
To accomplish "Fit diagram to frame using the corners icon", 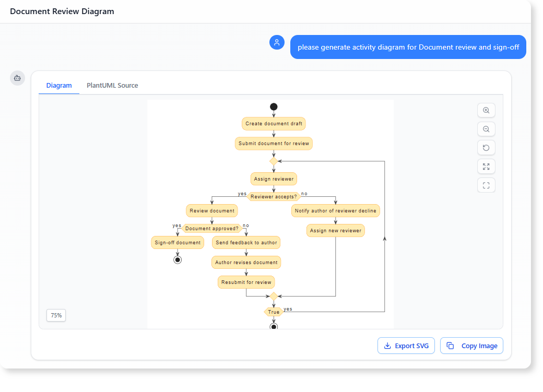I will pyautogui.click(x=486, y=185).
